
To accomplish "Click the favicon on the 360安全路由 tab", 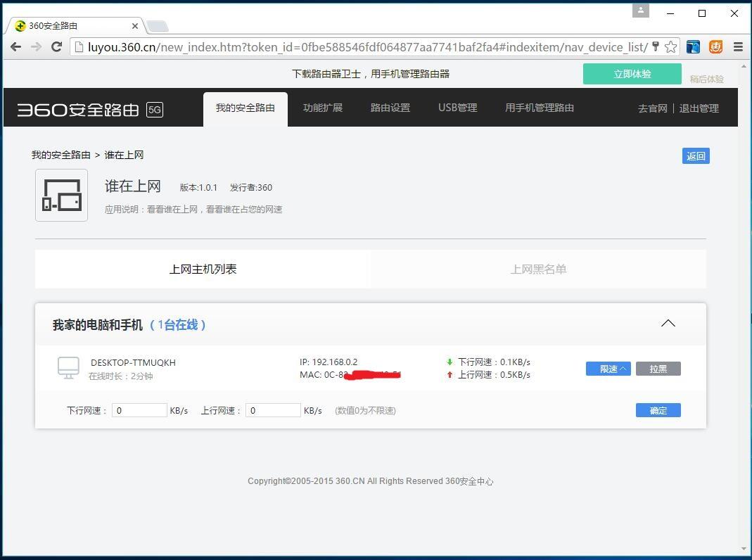I will (x=19, y=25).
